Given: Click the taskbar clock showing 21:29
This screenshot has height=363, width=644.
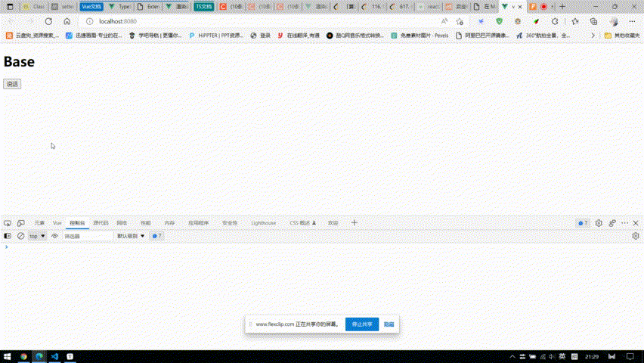Looking at the screenshot, I should (592, 356).
